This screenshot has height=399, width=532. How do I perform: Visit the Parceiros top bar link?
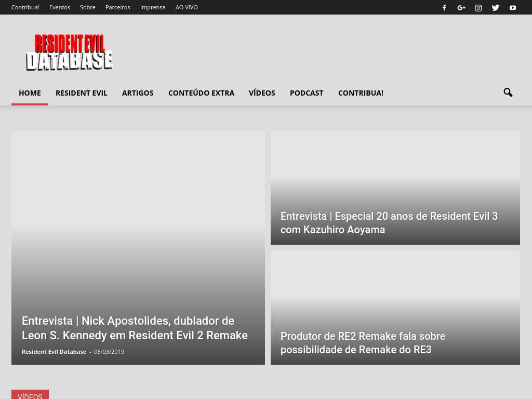point(117,7)
